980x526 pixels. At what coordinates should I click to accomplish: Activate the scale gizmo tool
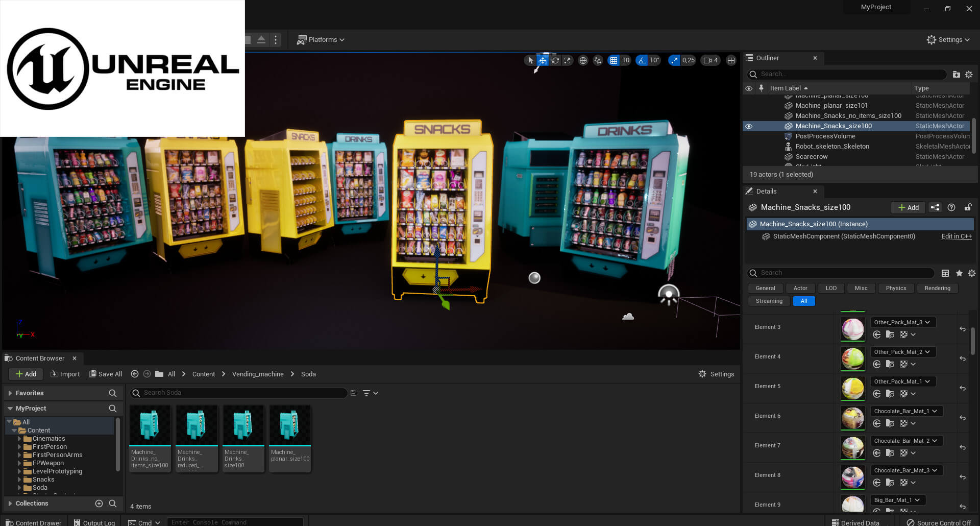567,60
